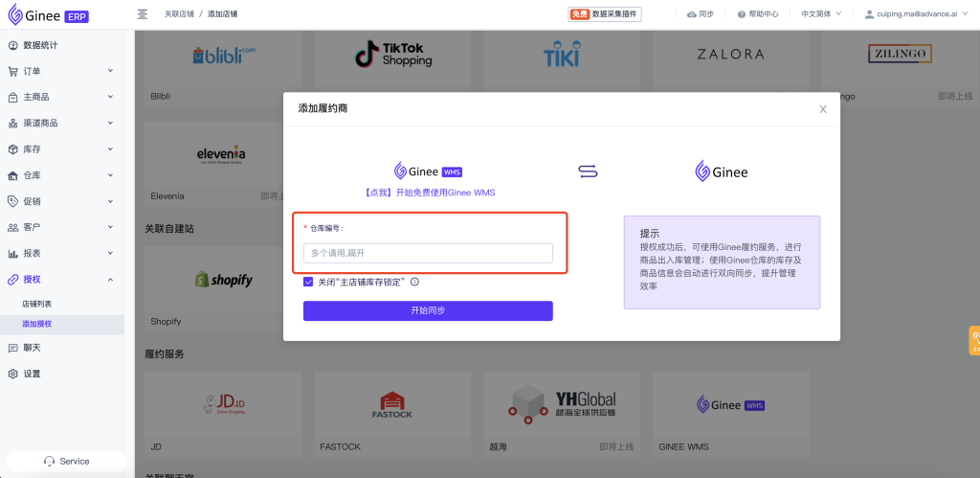Click the 仓库编号 input field

428,254
